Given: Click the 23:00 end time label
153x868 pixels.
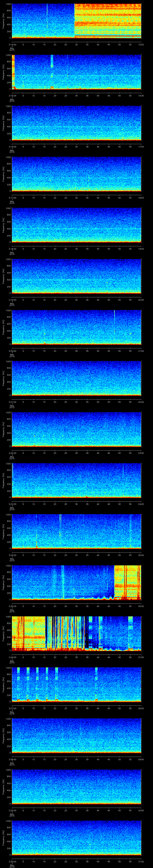Looking at the screenshot, I should click(141, 453).
